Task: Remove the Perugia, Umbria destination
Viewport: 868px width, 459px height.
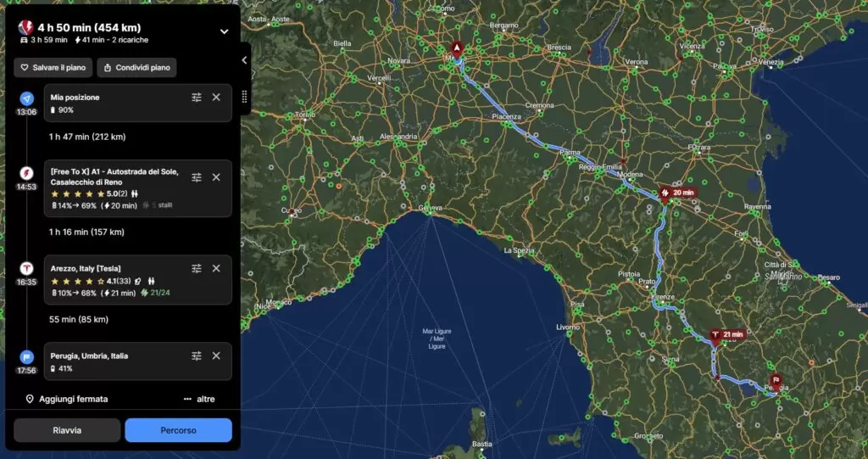Action: pos(216,355)
